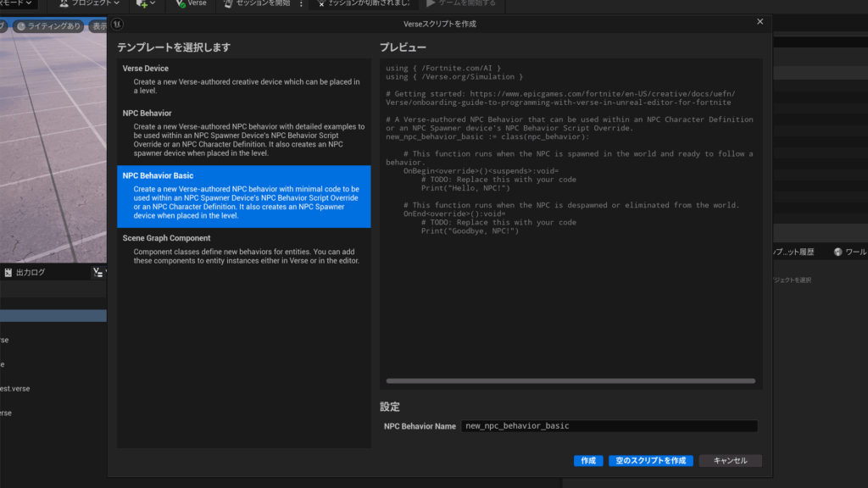This screenshot has height=488, width=868.
Task: Click the session disconnected status icon
Action: pos(321,3)
